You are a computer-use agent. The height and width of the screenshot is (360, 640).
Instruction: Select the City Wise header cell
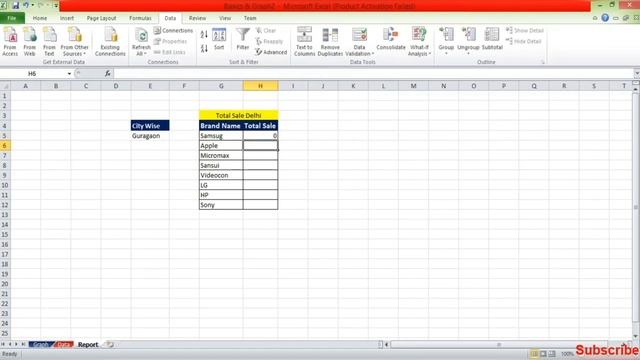150,126
